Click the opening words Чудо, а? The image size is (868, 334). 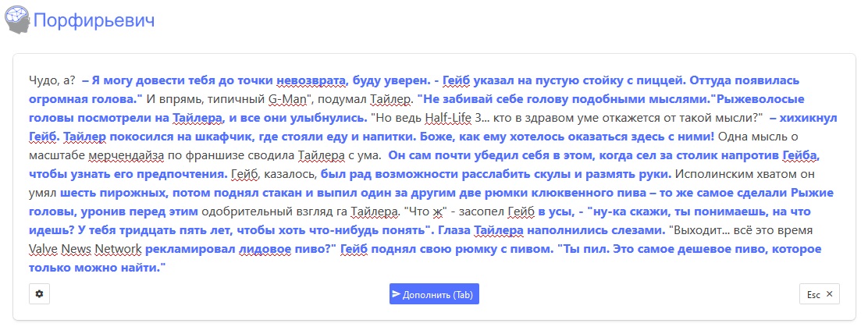tap(52, 80)
